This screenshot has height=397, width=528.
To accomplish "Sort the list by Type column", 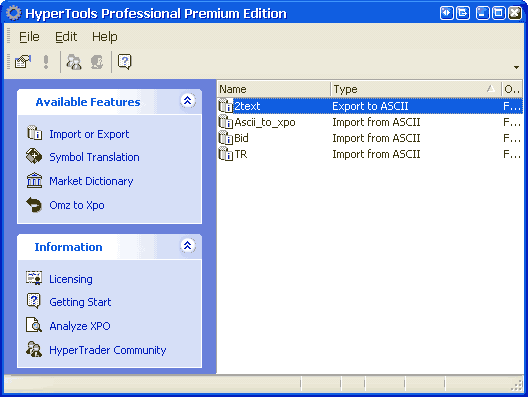I will [416, 89].
